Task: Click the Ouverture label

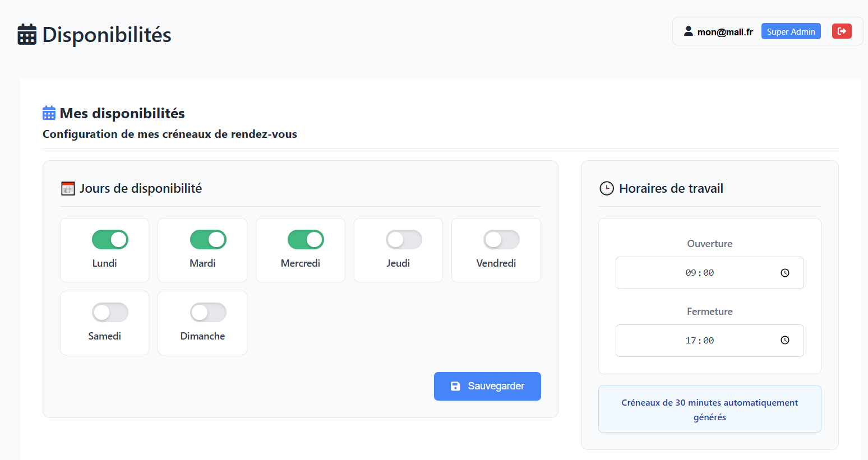Action: point(710,244)
